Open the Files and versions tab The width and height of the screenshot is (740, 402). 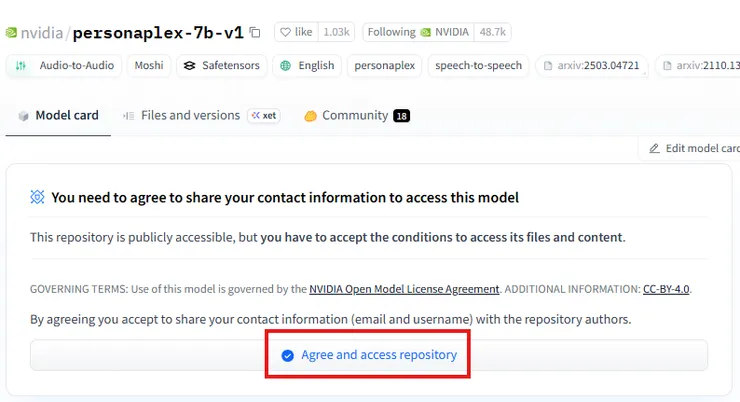click(180, 115)
